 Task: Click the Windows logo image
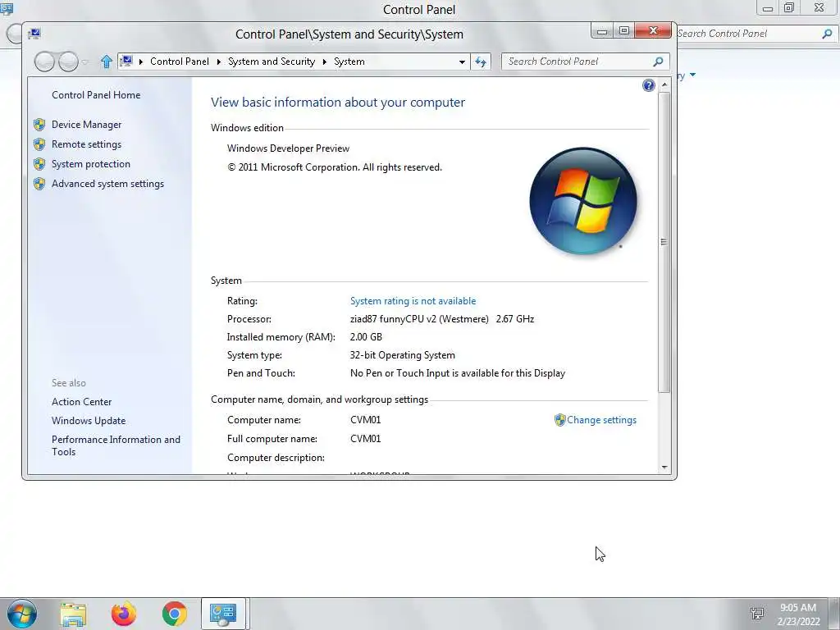tap(583, 201)
